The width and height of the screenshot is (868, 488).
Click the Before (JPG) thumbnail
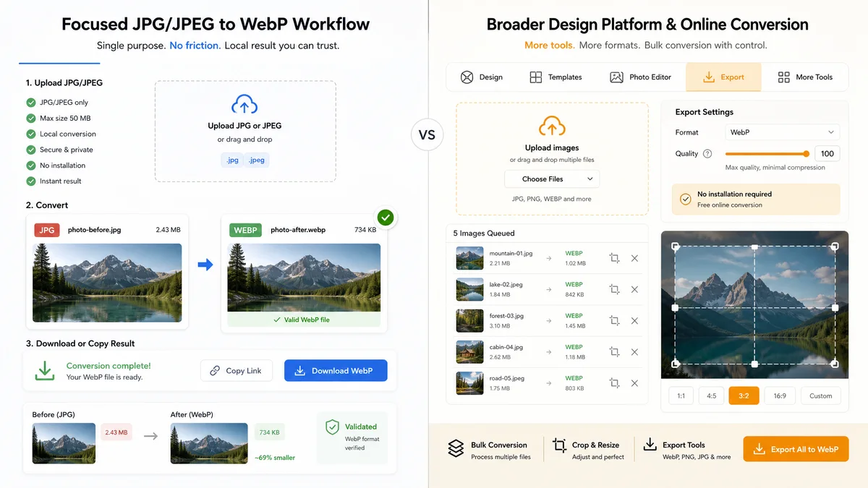click(x=64, y=443)
